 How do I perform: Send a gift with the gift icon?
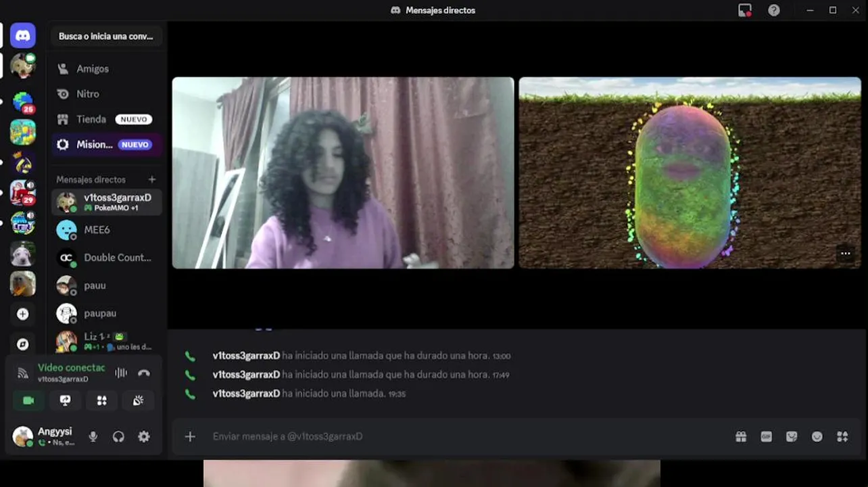[x=741, y=437]
